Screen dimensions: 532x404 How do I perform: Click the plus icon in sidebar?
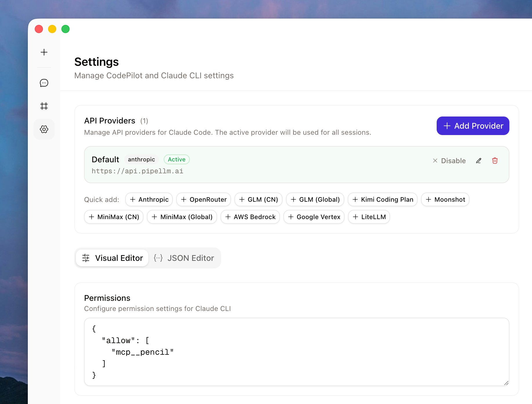click(44, 52)
